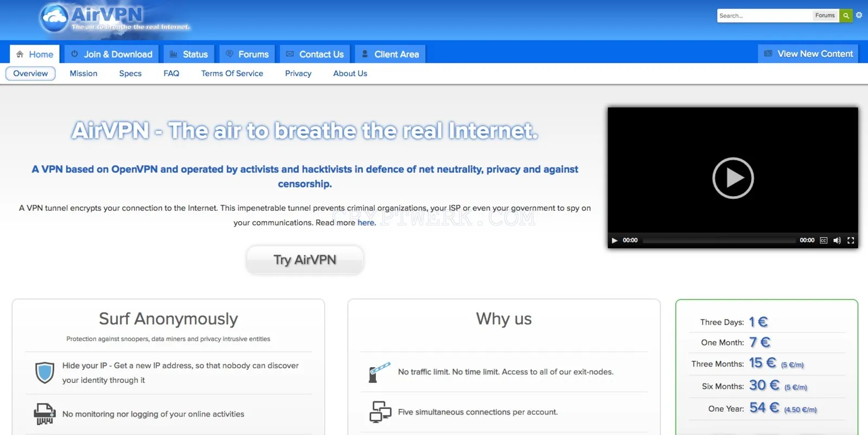
Task: Open the Contact Us tab
Action: click(315, 54)
